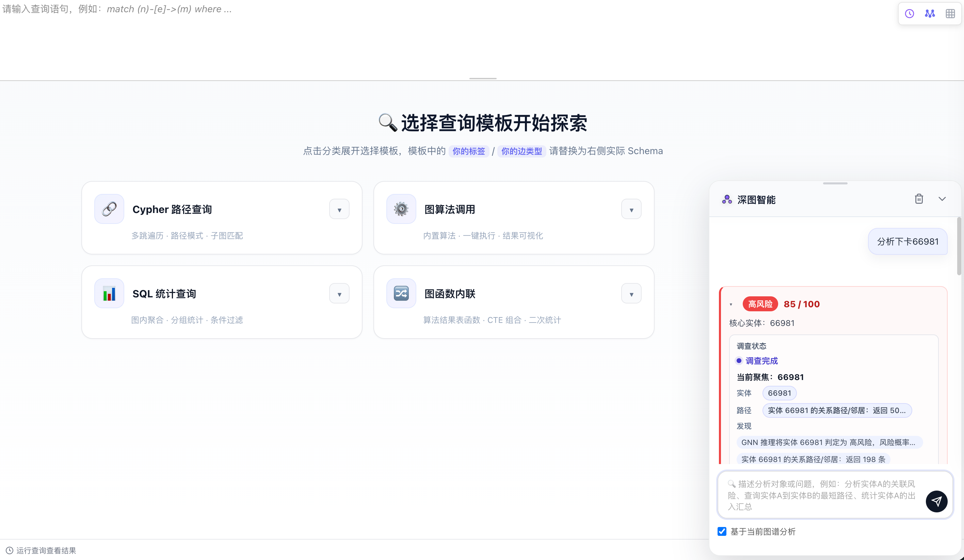Switch to graph view icon
The image size is (964, 560).
(x=930, y=14)
